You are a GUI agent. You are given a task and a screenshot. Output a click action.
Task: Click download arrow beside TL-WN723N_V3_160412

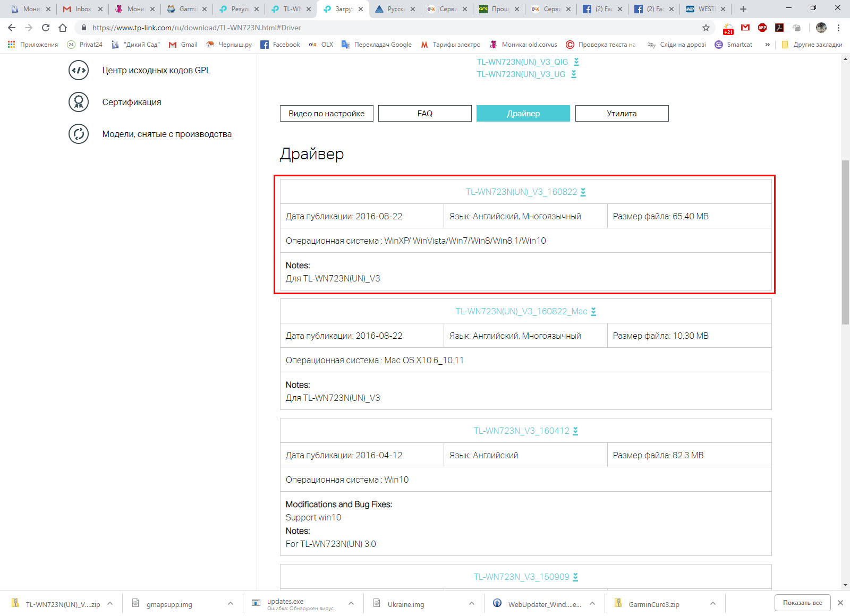(x=575, y=431)
